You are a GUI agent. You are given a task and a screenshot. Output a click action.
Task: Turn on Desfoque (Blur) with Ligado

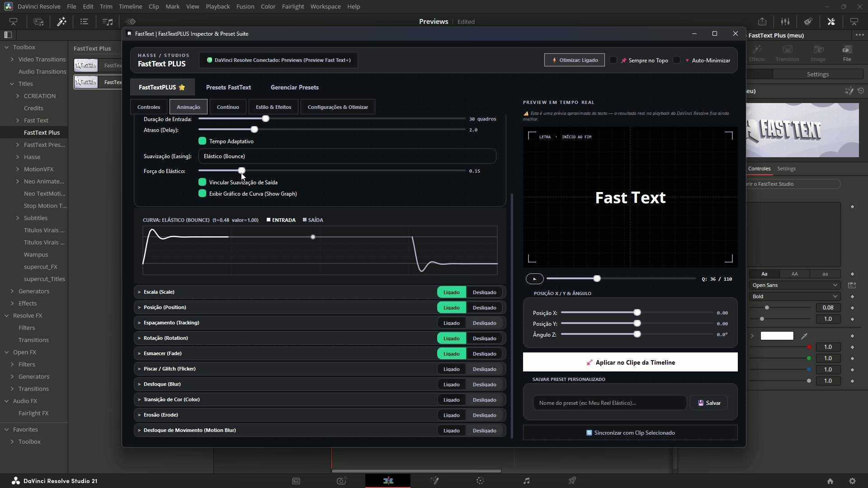[451, 385]
